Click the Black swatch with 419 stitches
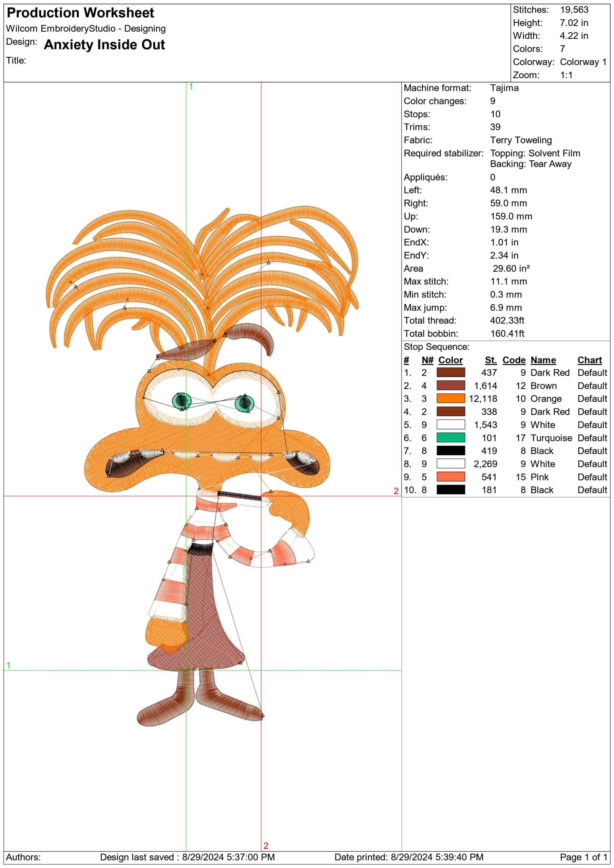The width and height of the screenshot is (614, 868). (450, 451)
